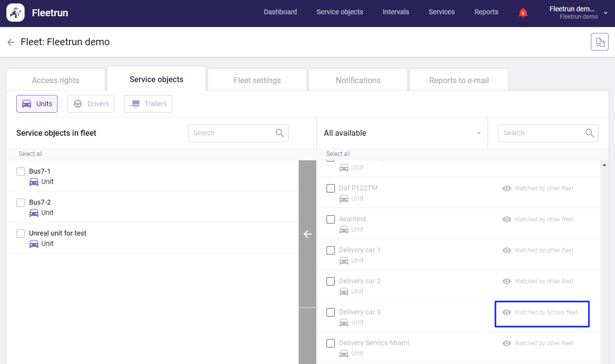Click the Fleetrun logo icon
Screen dimensions: 615x364
click(15, 12)
